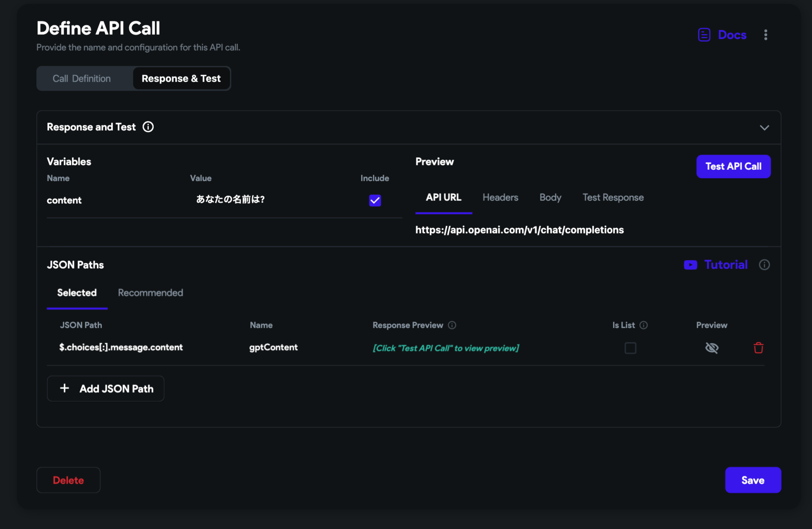Enable Is List checkbox for gptContent
The image size is (812, 529).
(x=630, y=348)
